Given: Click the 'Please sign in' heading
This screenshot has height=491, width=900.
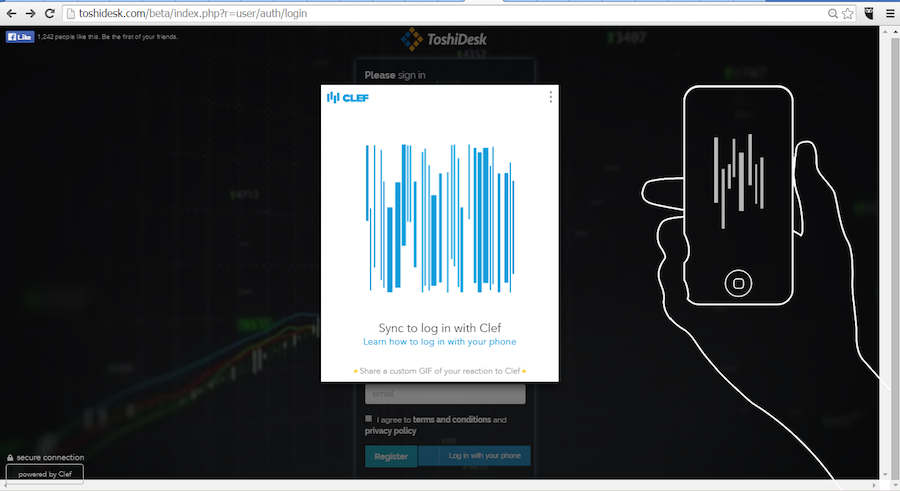Looking at the screenshot, I should [x=395, y=75].
